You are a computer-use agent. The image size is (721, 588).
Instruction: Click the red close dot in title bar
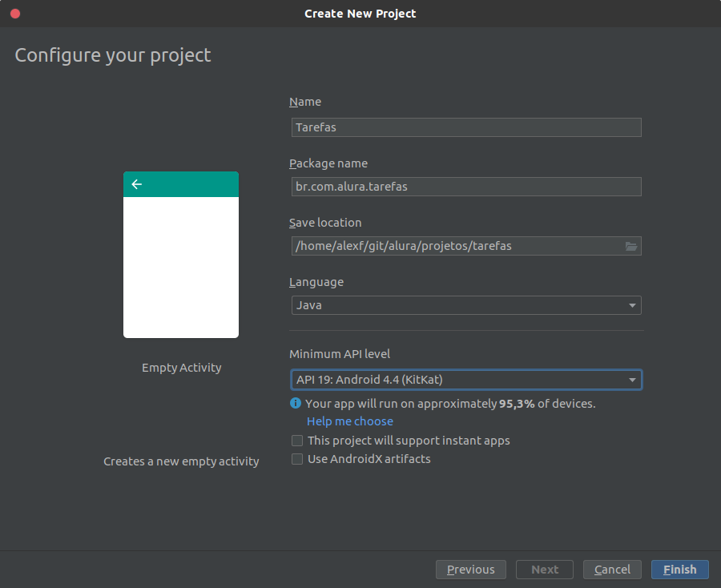[15, 14]
